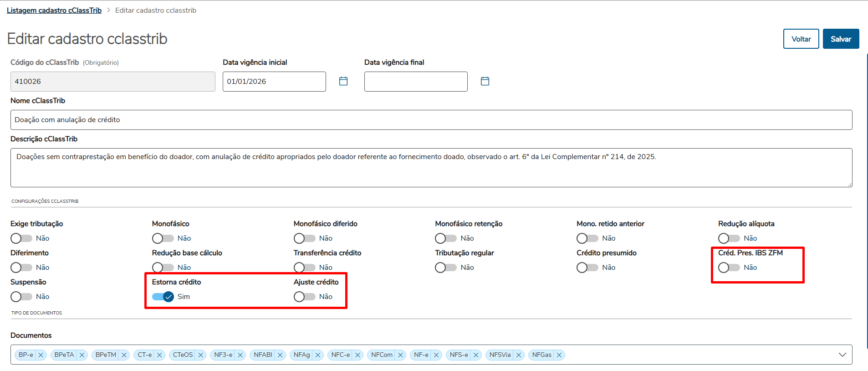
Task: Enable the Exige tributação toggle
Action: (21, 238)
